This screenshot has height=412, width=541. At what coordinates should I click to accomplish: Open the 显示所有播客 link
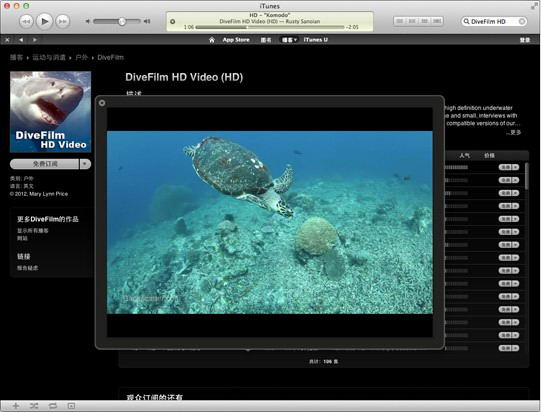tap(33, 230)
